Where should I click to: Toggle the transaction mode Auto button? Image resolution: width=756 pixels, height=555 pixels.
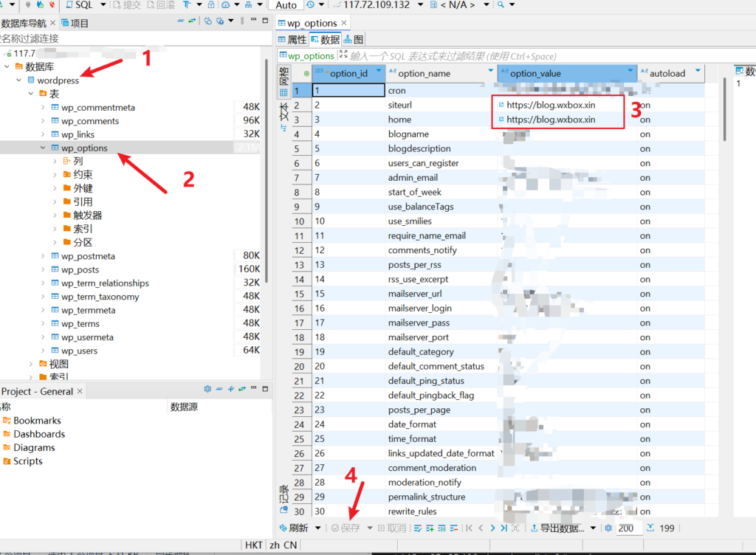(x=286, y=5)
